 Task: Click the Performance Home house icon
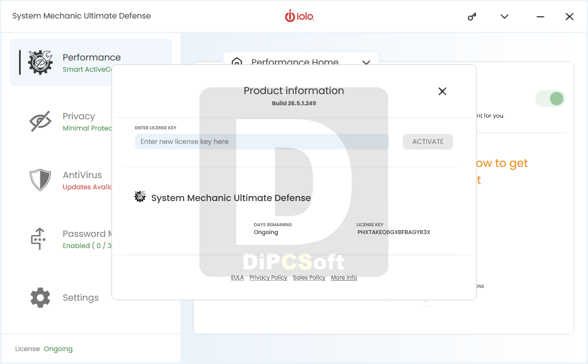pos(237,61)
